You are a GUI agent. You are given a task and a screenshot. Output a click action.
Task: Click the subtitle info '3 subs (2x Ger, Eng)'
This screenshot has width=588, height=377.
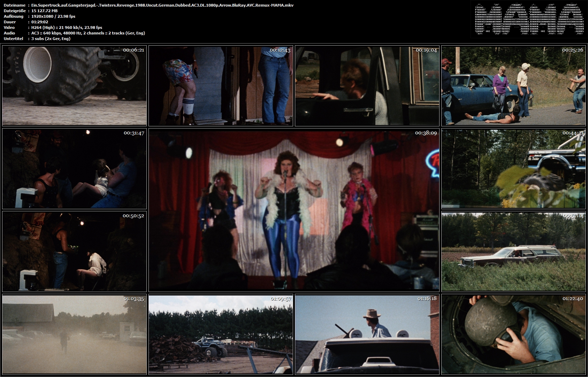click(x=51, y=39)
